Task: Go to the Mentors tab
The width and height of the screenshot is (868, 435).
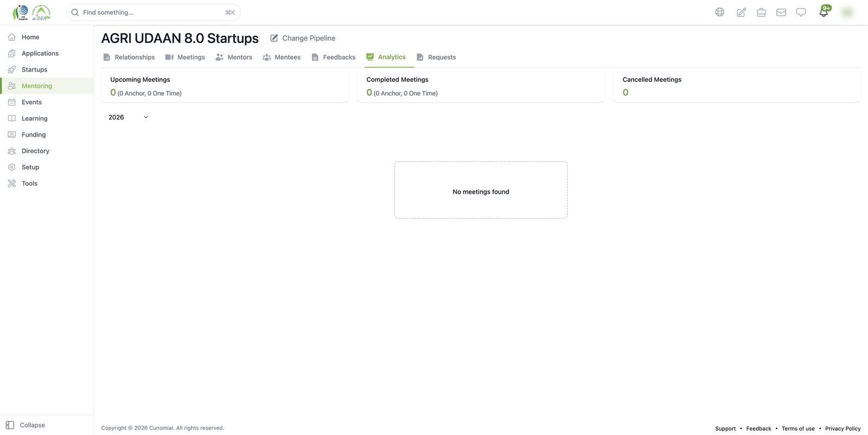Action: click(234, 57)
